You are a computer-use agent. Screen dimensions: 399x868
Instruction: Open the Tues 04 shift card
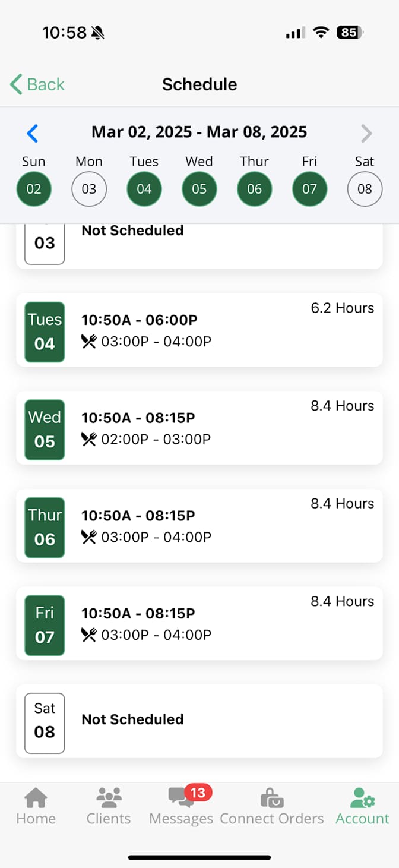pyautogui.click(x=199, y=330)
